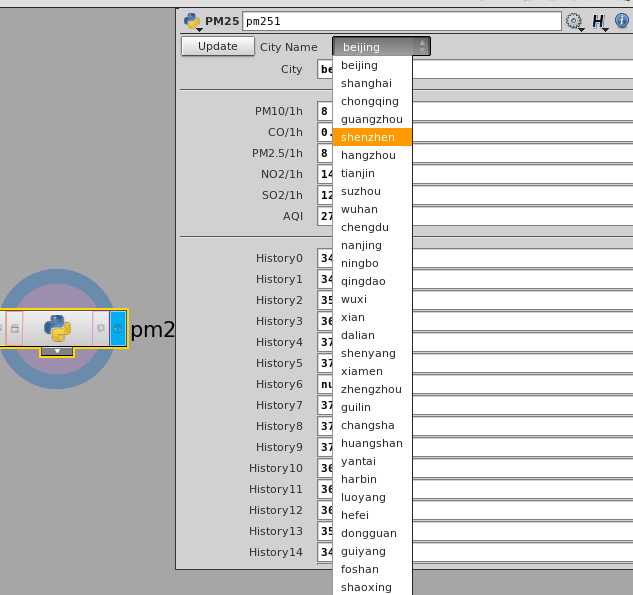Image resolution: width=633 pixels, height=595 pixels.
Task: Select shanghai from the city list
Action: [372, 83]
